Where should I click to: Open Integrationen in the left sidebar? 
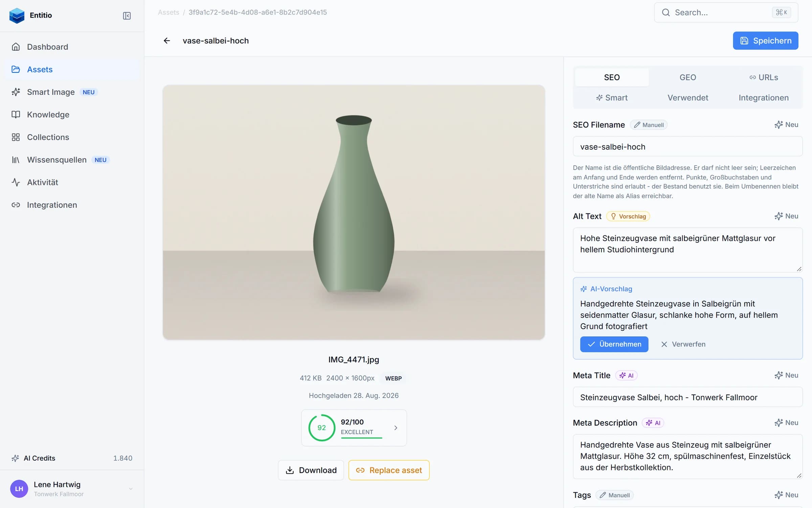pyautogui.click(x=72, y=205)
